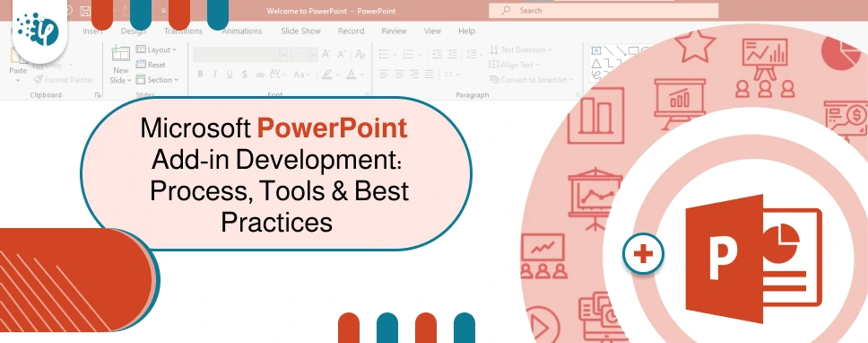Toggle Justify paragraph alignment

(x=429, y=75)
